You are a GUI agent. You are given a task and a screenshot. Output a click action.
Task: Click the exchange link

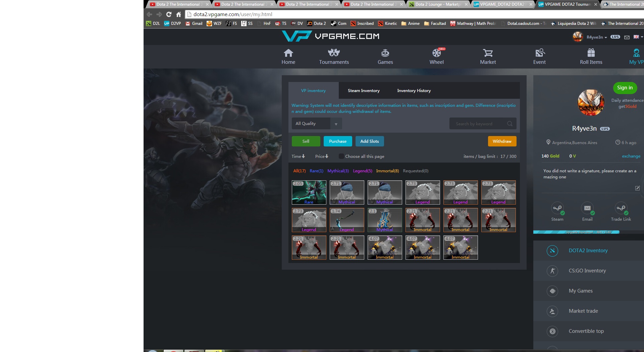(631, 156)
